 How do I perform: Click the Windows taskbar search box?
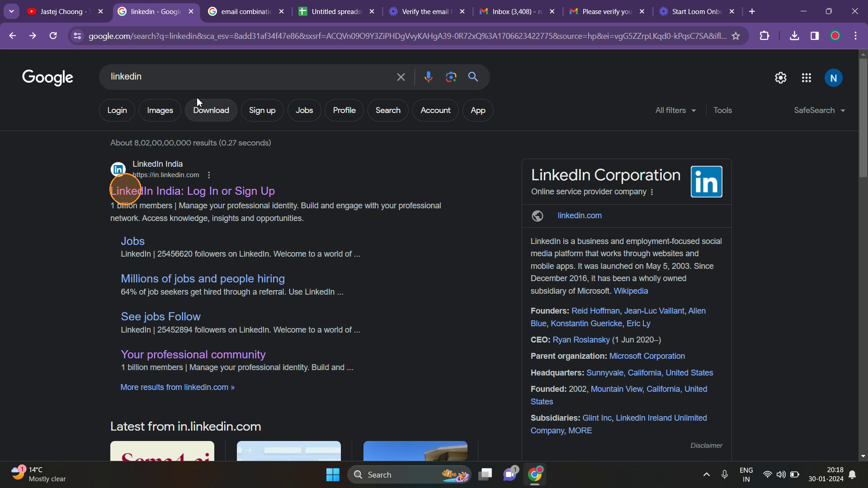409,474
